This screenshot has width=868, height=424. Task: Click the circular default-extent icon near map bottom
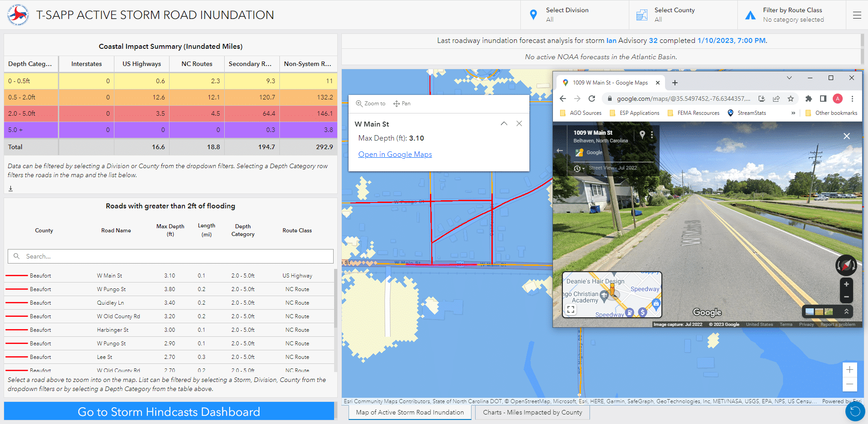[854, 411]
